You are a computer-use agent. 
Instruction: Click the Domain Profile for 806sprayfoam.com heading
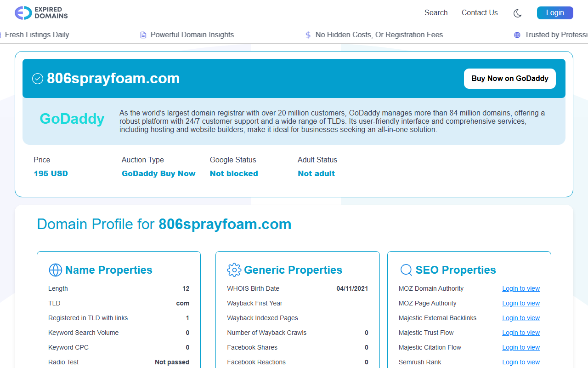coord(164,224)
